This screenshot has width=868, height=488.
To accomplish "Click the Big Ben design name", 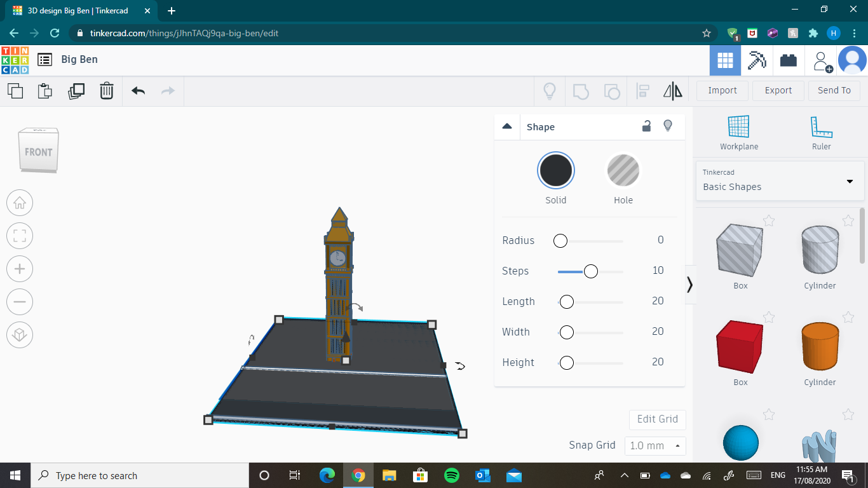I will 79,59.
